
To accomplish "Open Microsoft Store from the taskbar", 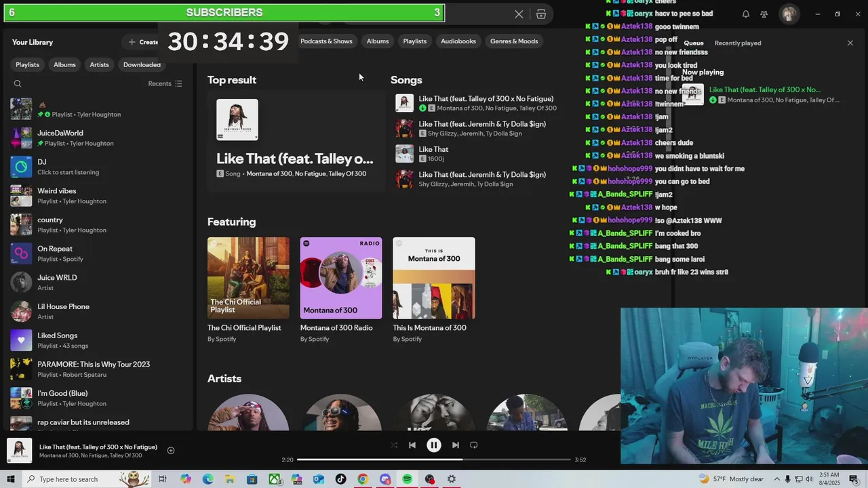I will pos(252,479).
